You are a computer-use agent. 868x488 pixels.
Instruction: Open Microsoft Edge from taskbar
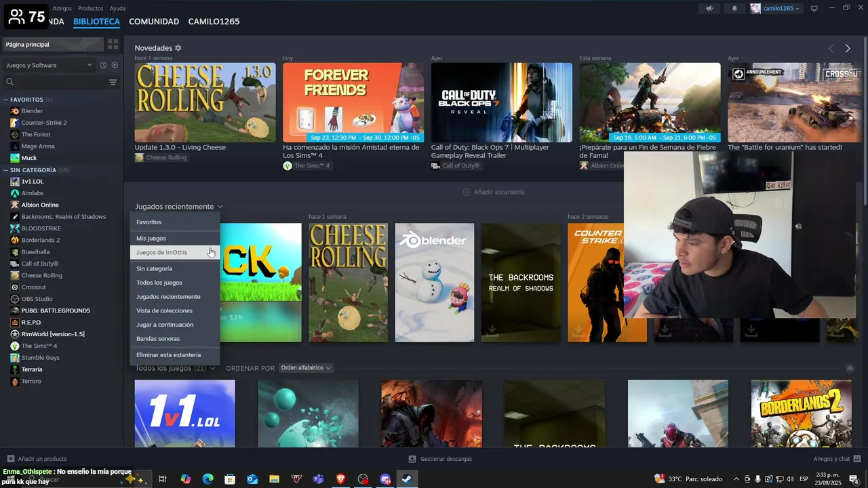pyautogui.click(x=208, y=479)
